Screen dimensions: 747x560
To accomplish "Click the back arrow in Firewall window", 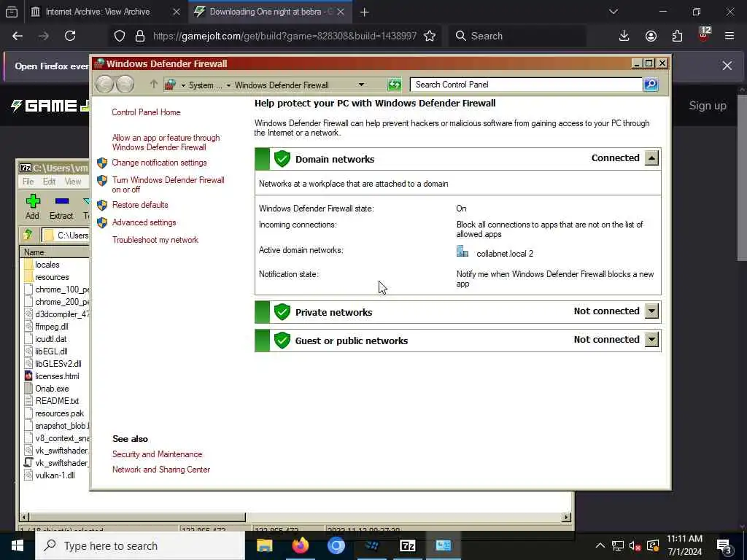I will click(x=104, y=85).
